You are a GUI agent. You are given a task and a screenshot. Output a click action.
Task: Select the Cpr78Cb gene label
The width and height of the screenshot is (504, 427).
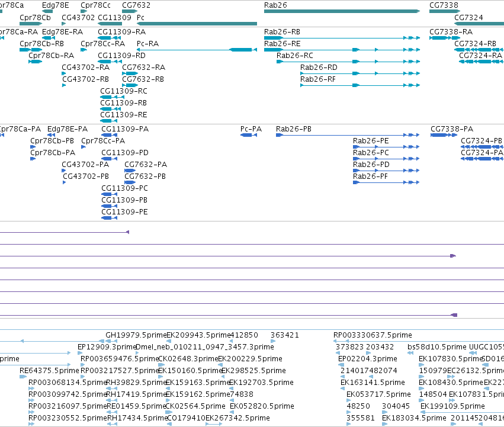[x=35, y=17]
